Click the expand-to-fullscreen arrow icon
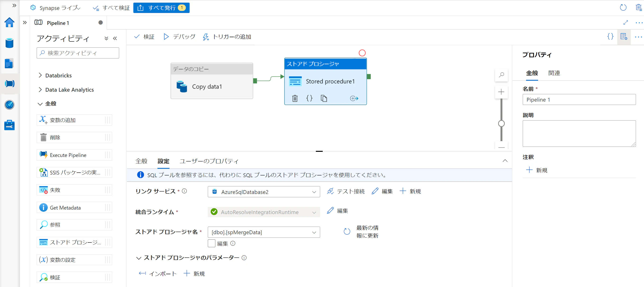This screenshot has height=287, width=644. [626, 22]
